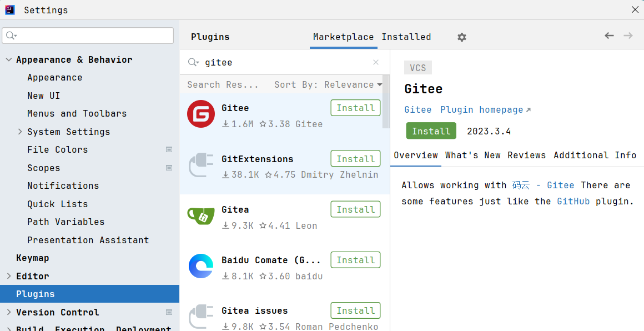
Task: Open the Plugin homepage link
Action: coord(485,109)
